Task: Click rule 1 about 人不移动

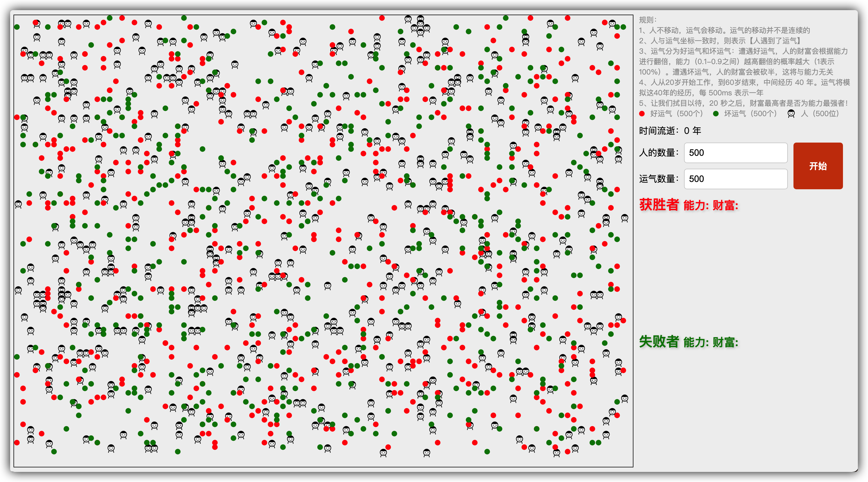Action: [725, 30]
